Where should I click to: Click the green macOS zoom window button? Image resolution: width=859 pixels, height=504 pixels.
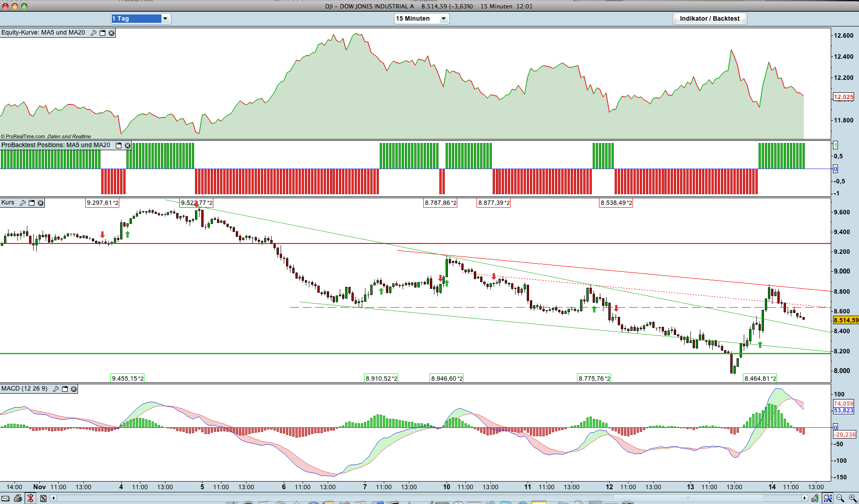tap(24, 6)
